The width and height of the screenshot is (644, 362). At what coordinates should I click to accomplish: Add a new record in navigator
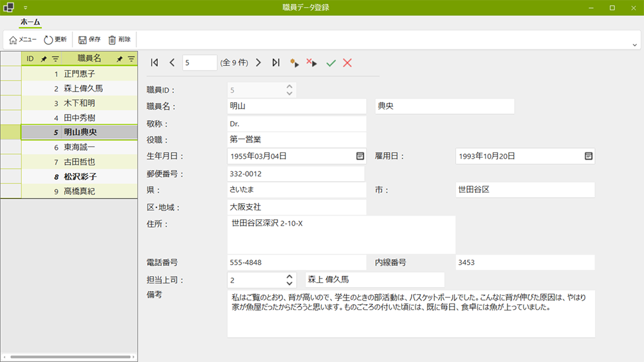(294, 63)
